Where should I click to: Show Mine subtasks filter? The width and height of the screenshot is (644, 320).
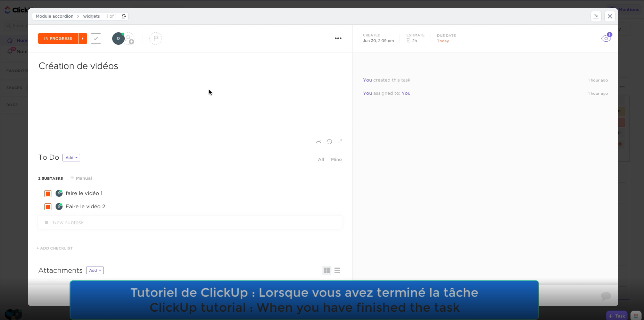click(336, 160)
